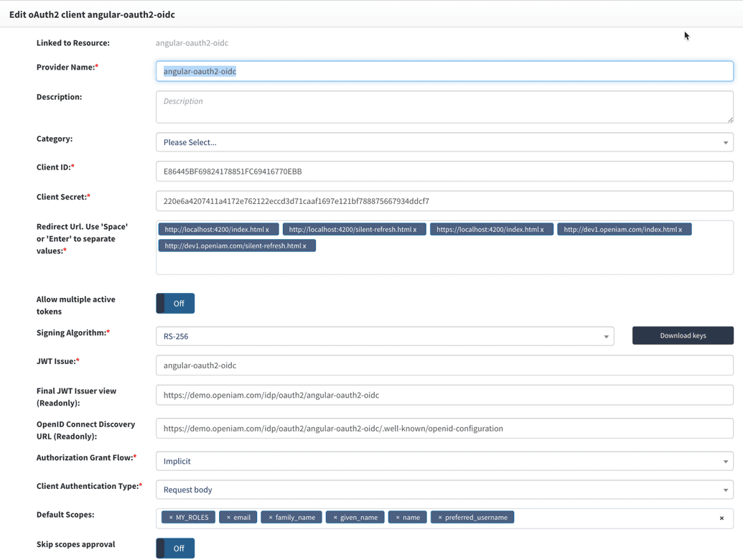
Task: Click the Download keys button
Action: tap(683, 335)
